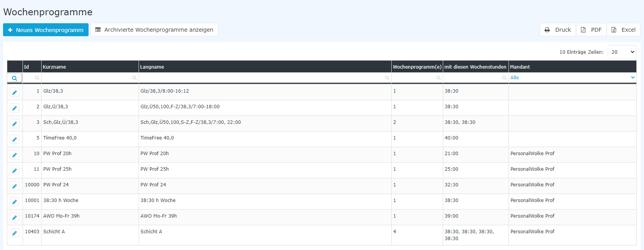Image resolution: width=644 pixels, height=250 pixels.
Task: Edit the Glz,Ü/38,3 row pencil icon
Action: [15, 108]
